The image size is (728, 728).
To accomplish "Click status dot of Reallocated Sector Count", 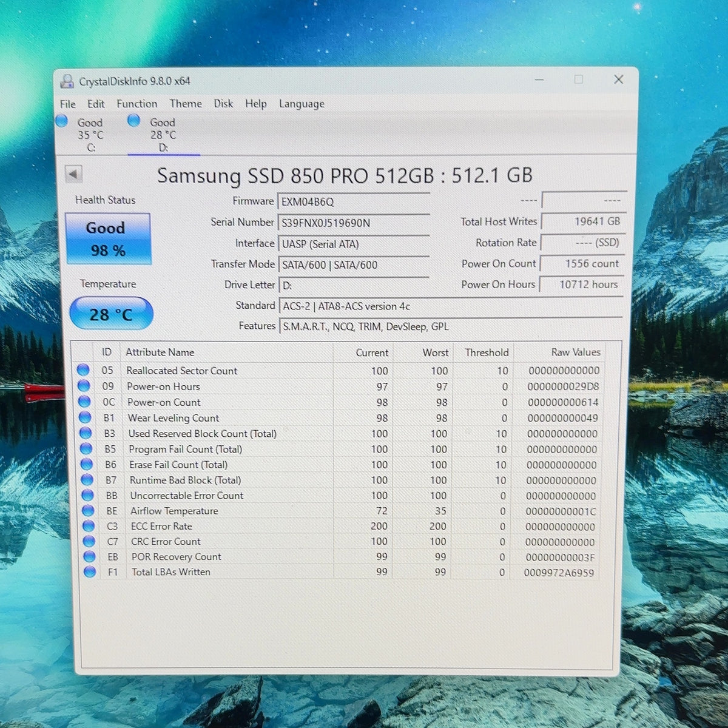I will [83, 370].
